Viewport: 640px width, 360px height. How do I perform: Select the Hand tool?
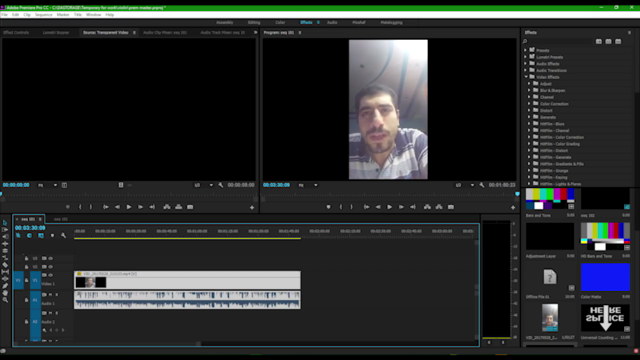5,293
